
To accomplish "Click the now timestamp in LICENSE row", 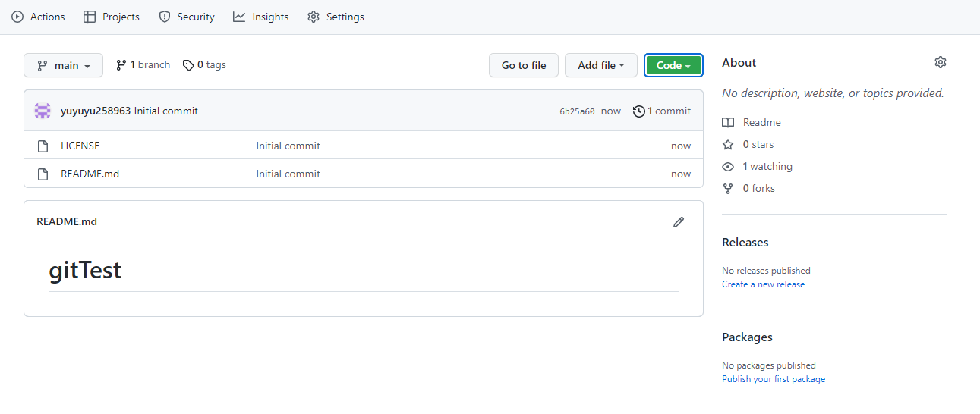I will click(681, 146).
